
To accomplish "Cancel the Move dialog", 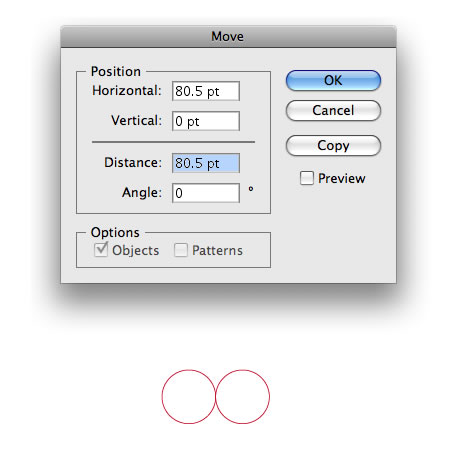I will 333,110.
